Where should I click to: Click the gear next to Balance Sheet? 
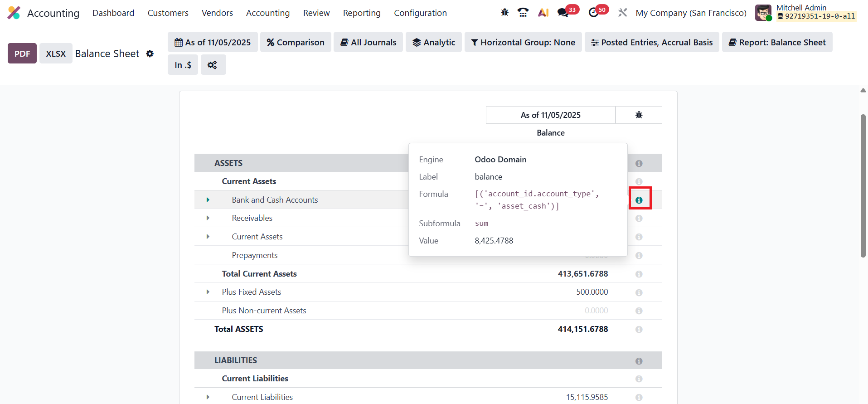coord(150,54)
